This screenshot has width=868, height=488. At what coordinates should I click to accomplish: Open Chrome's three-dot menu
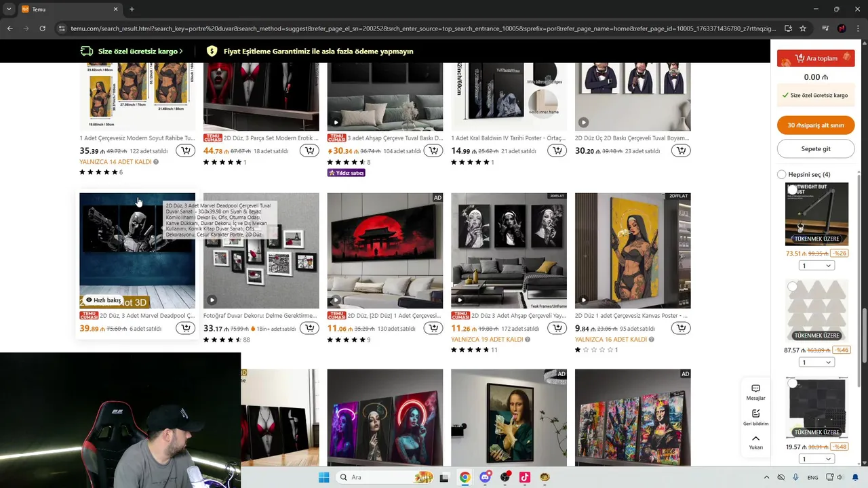857,28
